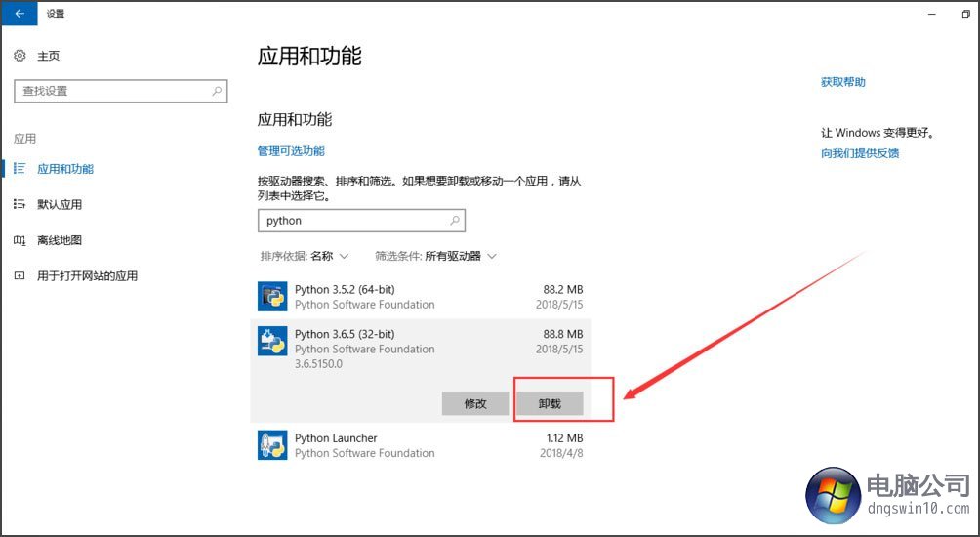Click the Python Launcher app icon
Viewport: 980px width, 537px height.
tap(272, 445)
